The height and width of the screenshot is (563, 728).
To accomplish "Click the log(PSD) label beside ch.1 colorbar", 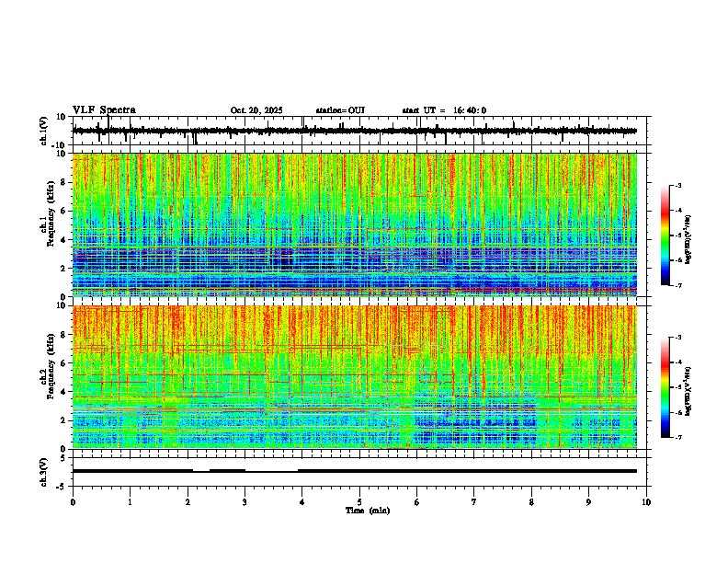I will click(x=688, y=240).
